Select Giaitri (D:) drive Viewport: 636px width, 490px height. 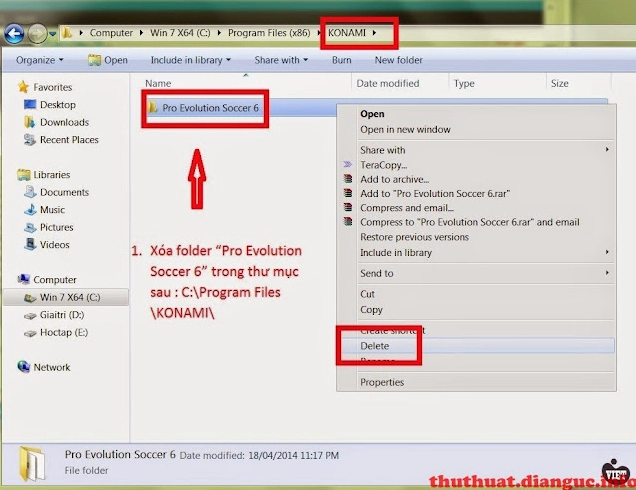tap(62, 315)
